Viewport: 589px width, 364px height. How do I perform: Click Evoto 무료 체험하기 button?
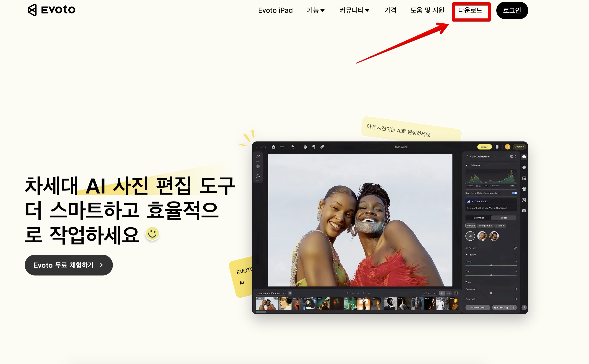click(69, 265)
